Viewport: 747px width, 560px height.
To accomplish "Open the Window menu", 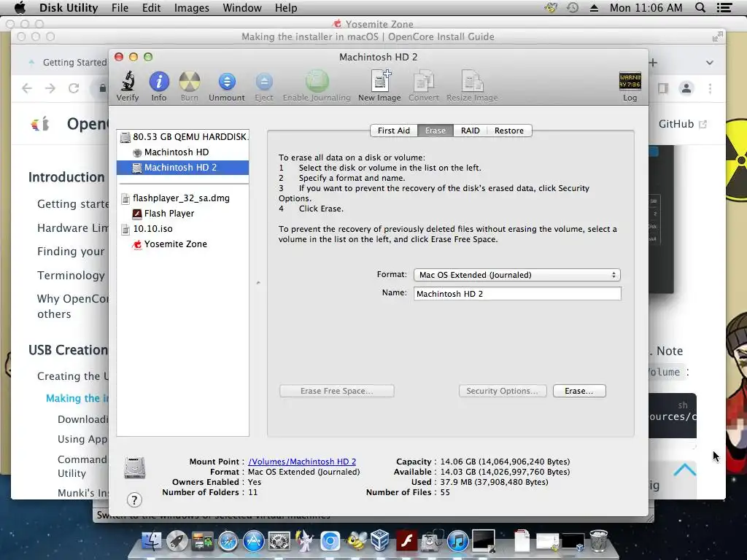I will pyautogui.click(x=242, y=7).
